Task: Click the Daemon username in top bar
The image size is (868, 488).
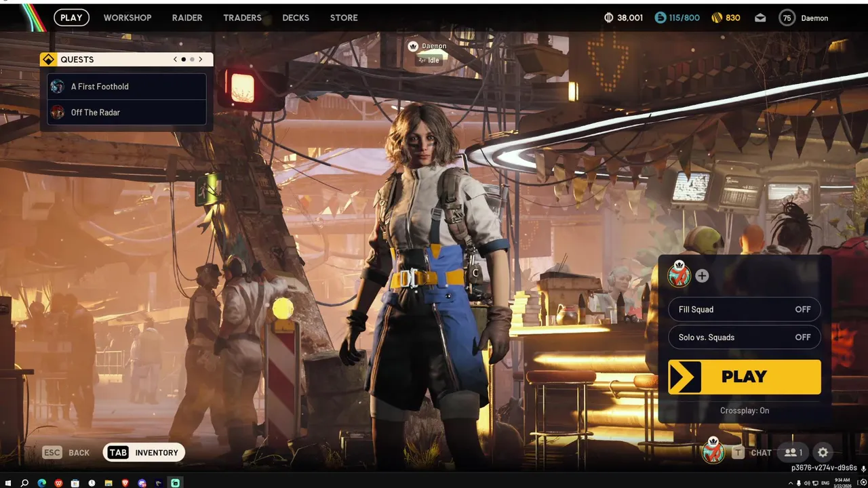Action: (x=814, y=18)
